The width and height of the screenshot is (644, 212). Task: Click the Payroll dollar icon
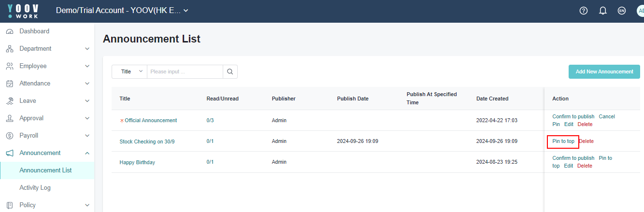click(10, 136)
